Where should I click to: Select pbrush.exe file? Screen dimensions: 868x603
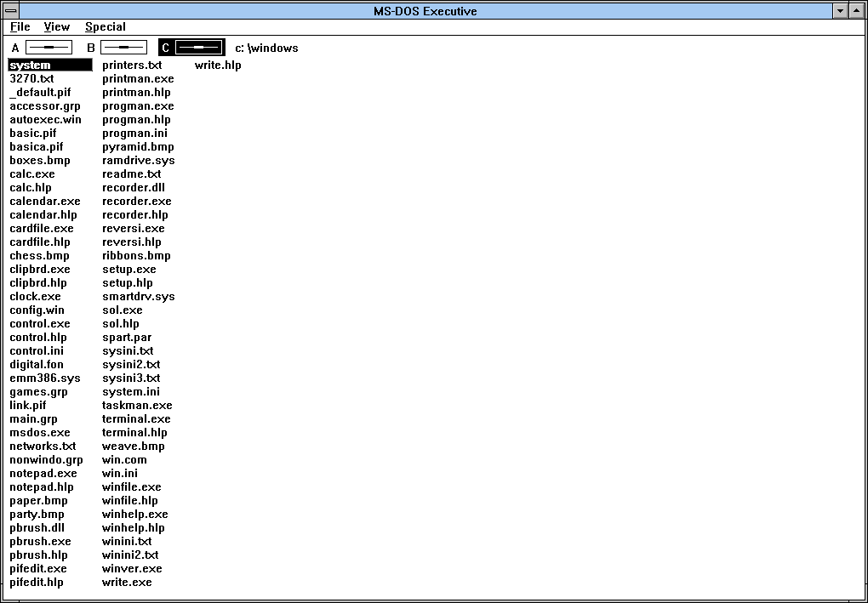pyautogui.click(x=40, y=542)
